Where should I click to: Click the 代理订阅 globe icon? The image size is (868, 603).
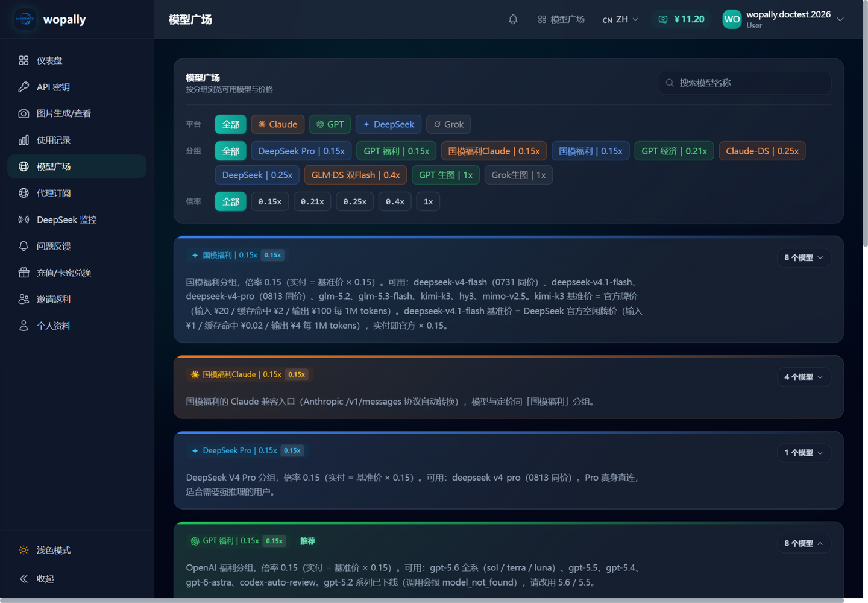[24, 193]
